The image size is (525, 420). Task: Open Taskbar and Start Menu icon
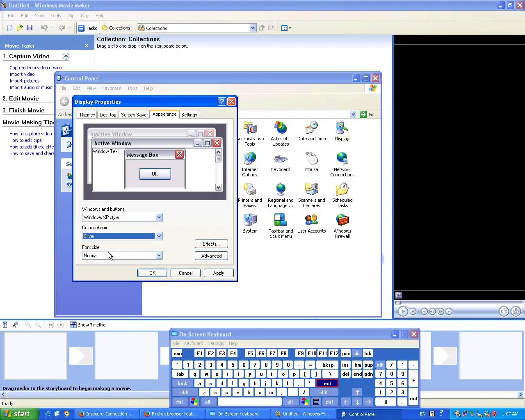click(281, 226)
